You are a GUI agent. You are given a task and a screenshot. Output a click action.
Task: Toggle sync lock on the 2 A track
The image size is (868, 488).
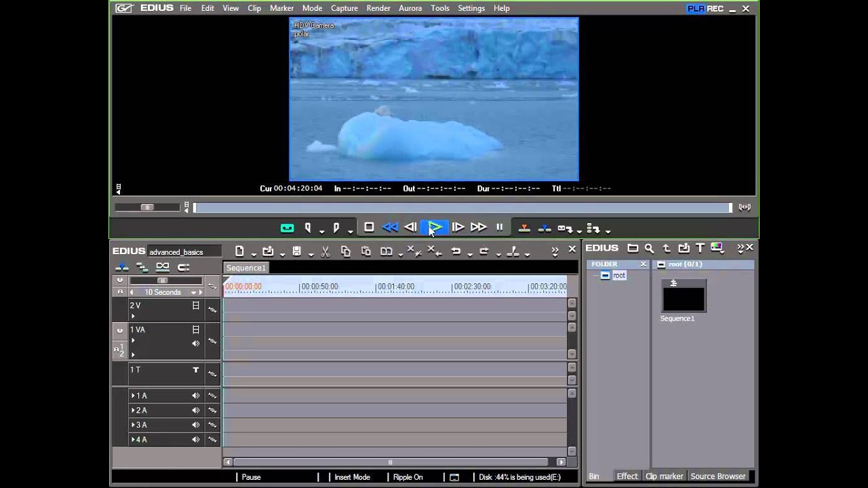coord(212,411)
